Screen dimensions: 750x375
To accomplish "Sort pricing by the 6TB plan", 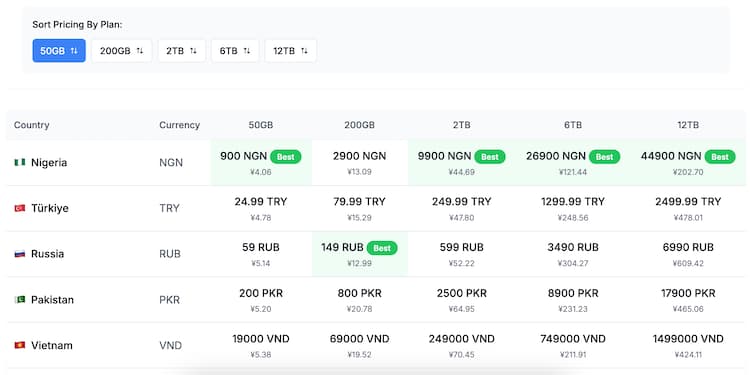I will 235,51.
